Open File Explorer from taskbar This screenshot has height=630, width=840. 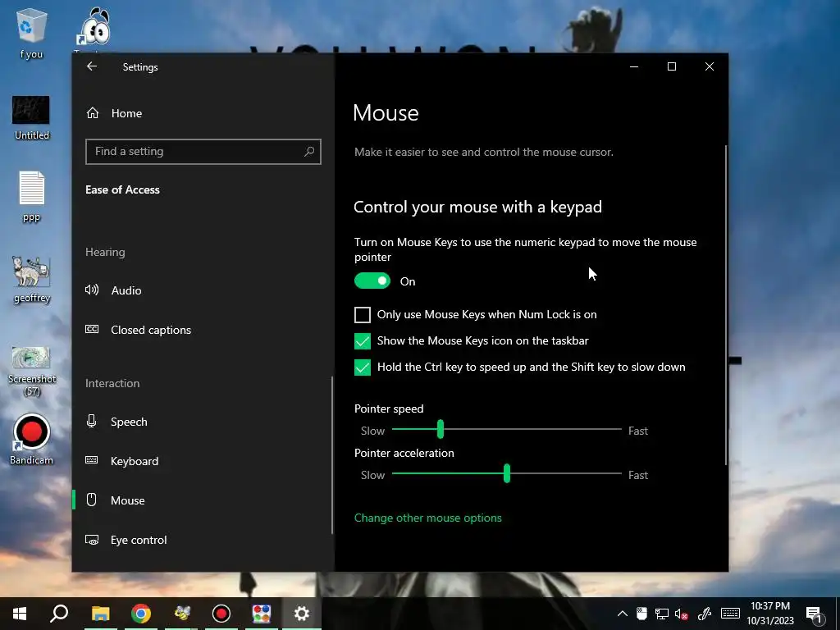100,614
